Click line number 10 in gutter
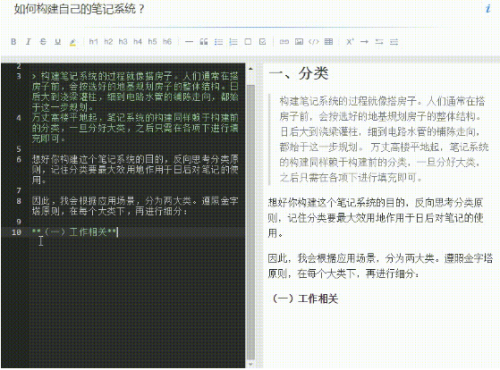The image size is (500, 370). 17,232
